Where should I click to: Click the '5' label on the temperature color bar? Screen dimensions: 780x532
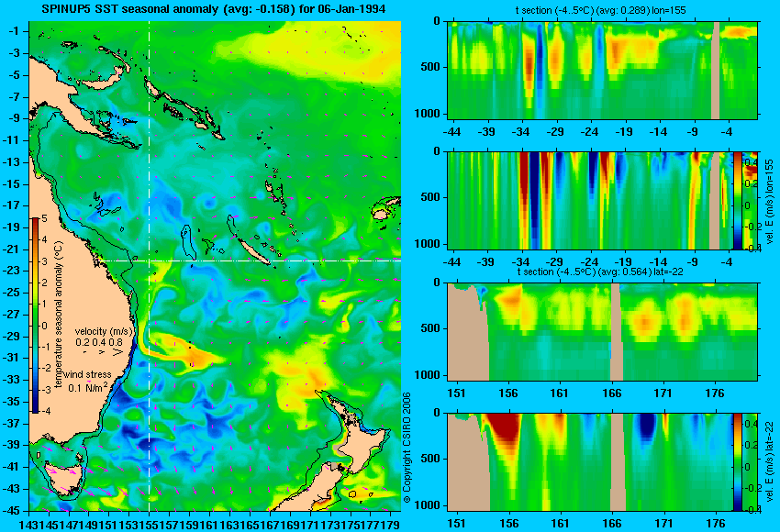point(44,218)
